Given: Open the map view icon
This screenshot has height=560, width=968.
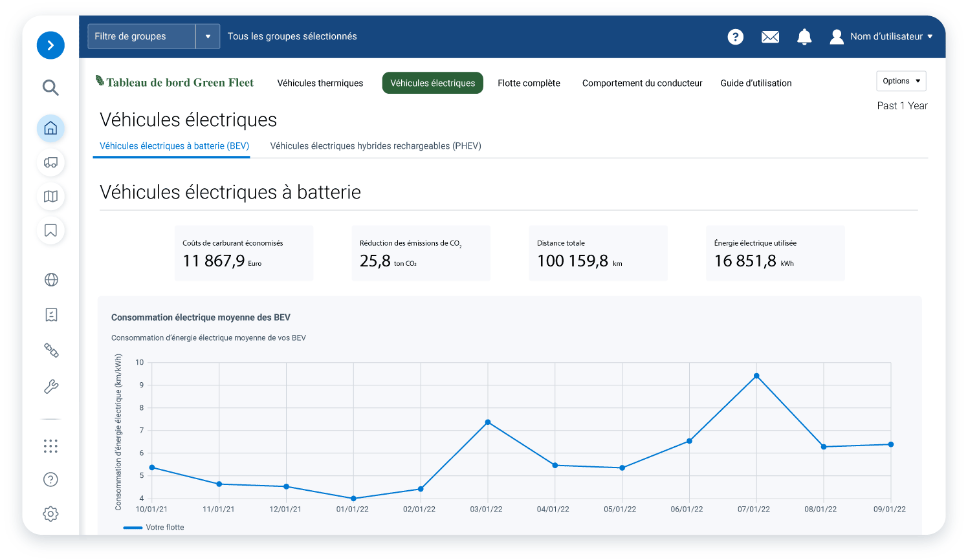Looking at the screenshot, I should pos(50,197).
